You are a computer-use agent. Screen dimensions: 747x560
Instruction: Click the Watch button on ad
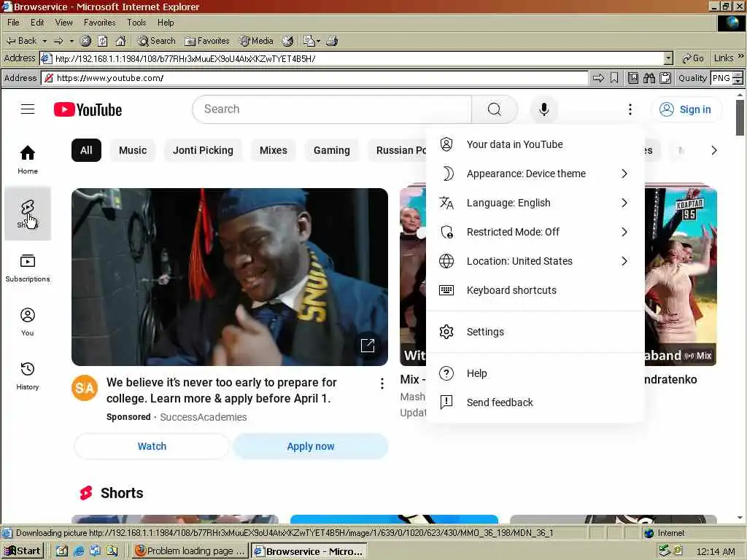(152, 446)
